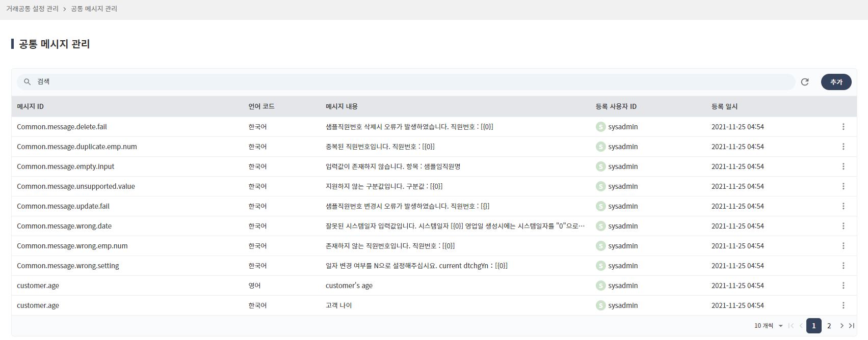Open more options for Common.message.update.fail row

843,206
